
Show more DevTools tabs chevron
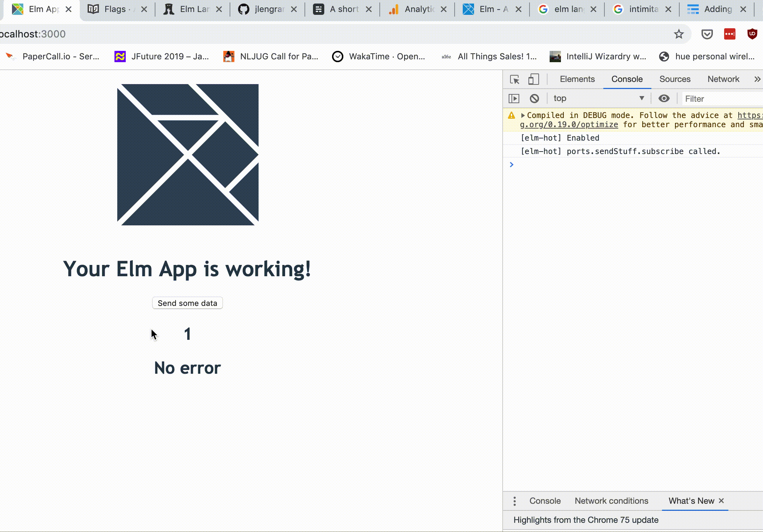(757, 79)
